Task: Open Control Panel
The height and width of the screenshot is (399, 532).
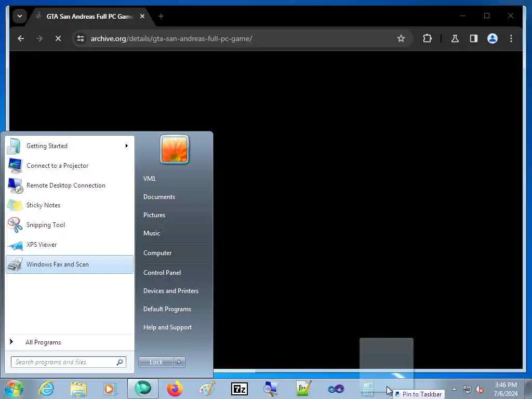Action: 162,273
